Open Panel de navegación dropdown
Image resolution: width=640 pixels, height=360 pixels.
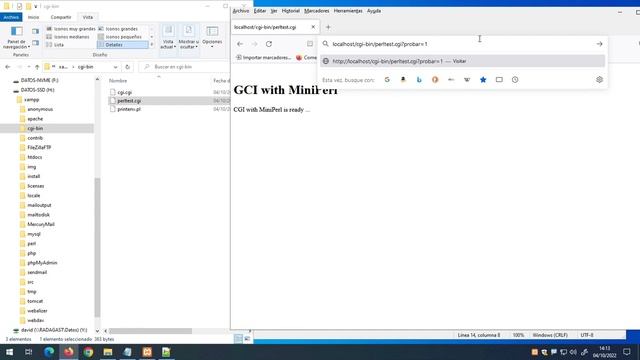(16, 38)
